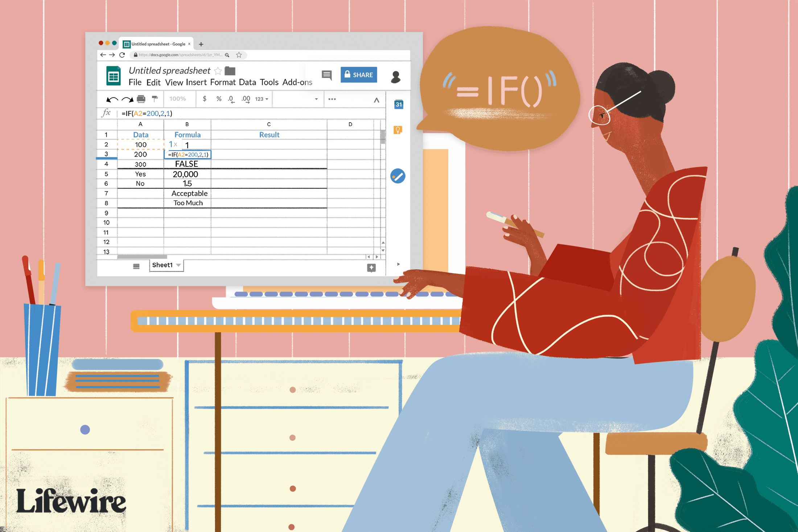Click the Redo arrow in toolbar
Image resolution: width=798 pixels, height=532 pixels.
[127, 99]
